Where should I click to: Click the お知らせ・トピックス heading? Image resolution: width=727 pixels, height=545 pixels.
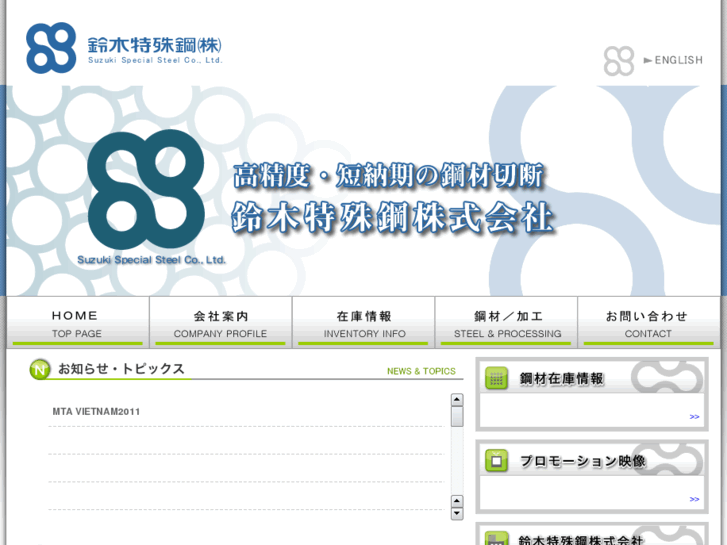pos(121,369)
